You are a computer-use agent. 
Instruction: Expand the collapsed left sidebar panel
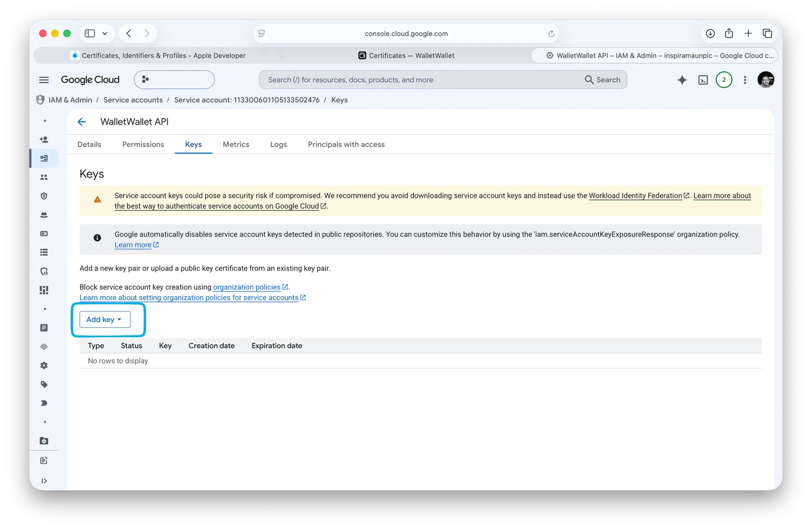pyautogui.click(x=44, y=481)
